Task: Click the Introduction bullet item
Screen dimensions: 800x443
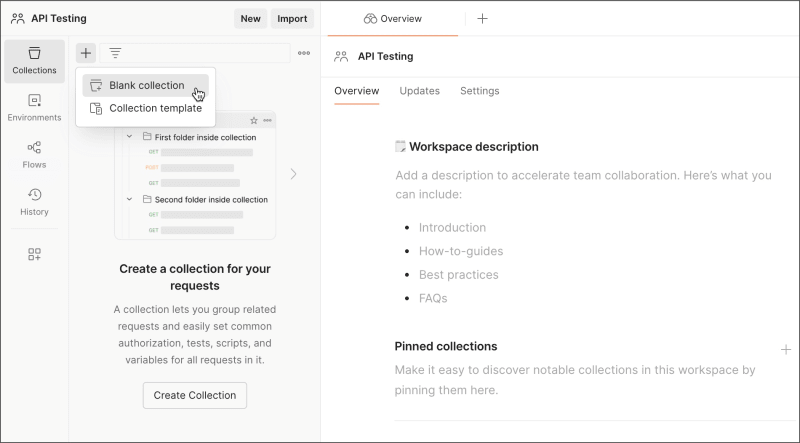Action: tap(452, 228)
